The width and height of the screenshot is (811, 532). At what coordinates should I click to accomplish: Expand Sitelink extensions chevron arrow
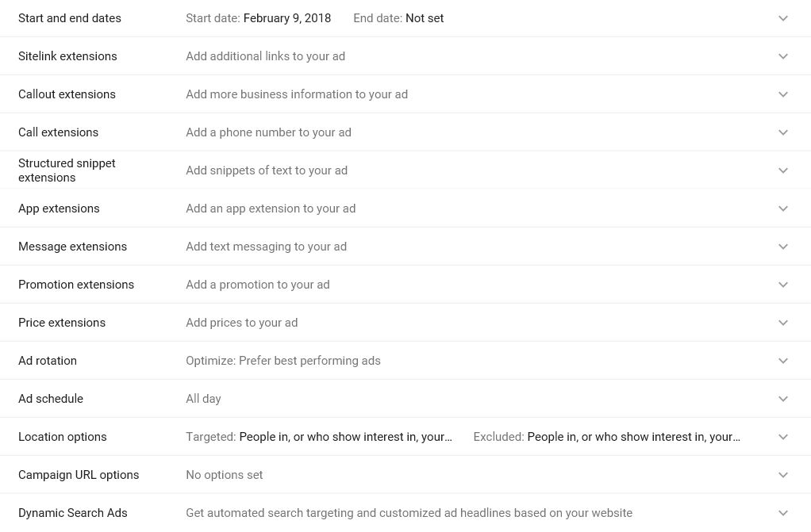782,55
